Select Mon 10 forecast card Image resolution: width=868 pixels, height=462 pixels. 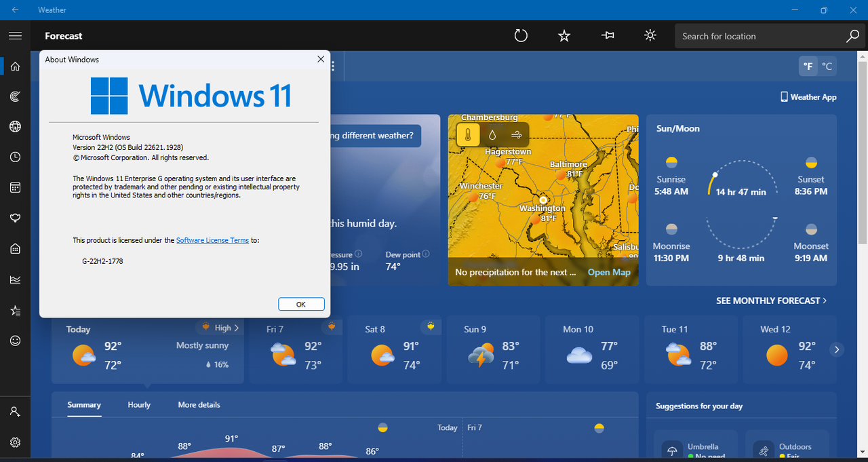point(593,350)
